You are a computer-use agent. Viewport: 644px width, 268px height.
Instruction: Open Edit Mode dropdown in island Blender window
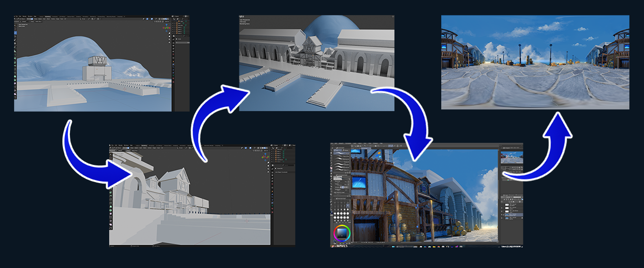tap(22, 19)
